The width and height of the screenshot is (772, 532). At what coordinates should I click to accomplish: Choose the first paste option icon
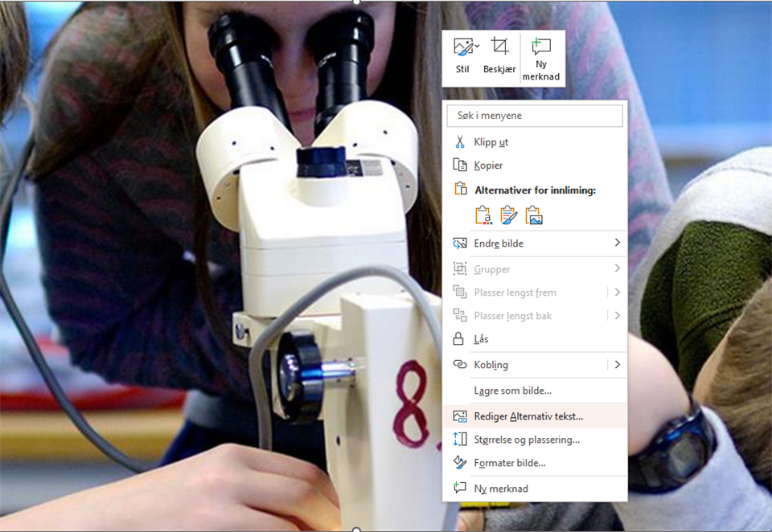click(x=483, y=215)
